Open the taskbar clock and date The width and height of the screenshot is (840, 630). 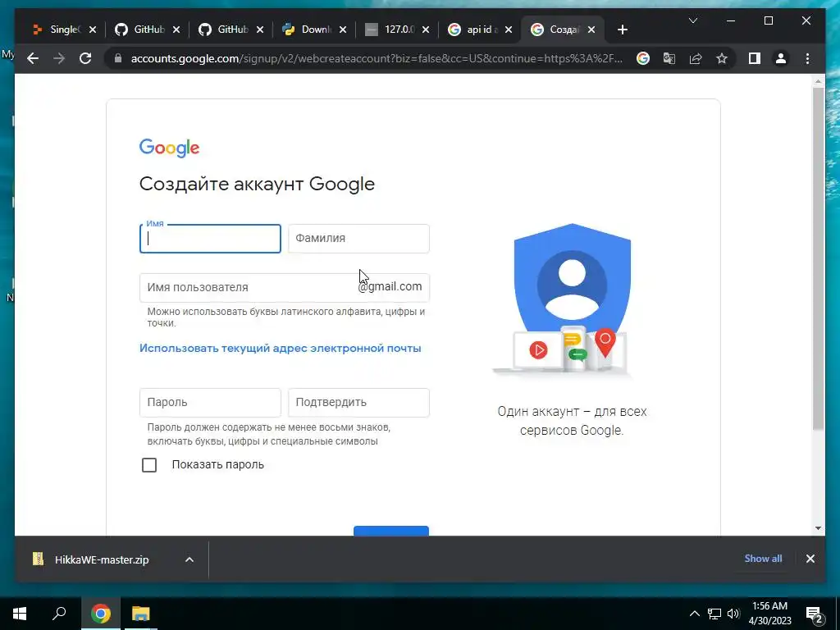pyautogui.click(x=769, y=614)
